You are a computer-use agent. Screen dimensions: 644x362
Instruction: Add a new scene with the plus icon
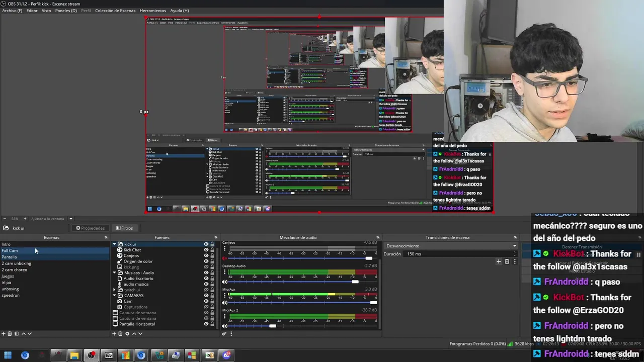(x=3, y=333)
